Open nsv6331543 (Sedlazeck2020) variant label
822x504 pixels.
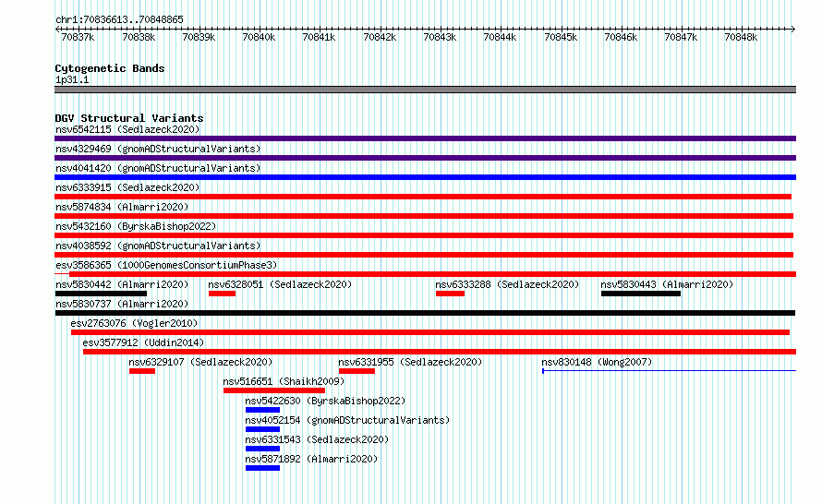point(317,439)
